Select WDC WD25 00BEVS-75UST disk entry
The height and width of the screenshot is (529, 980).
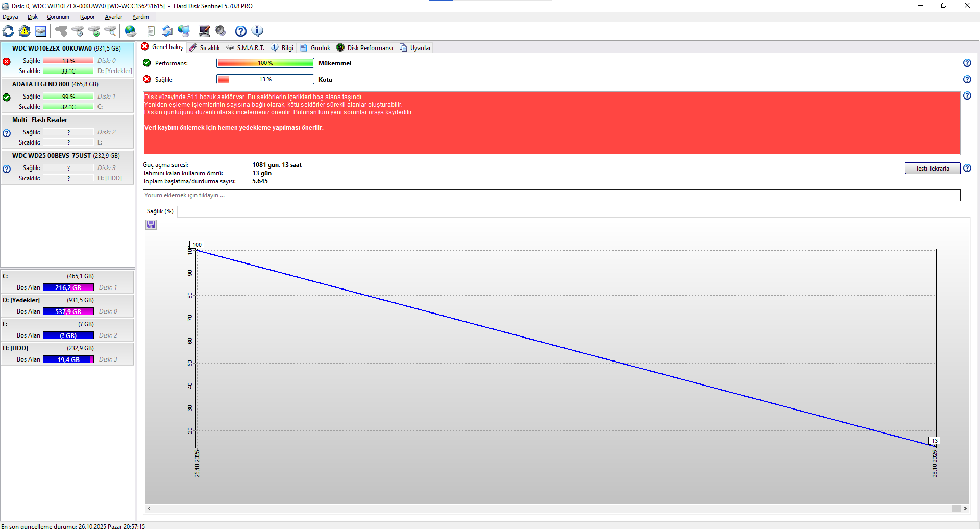pos(67,167)
